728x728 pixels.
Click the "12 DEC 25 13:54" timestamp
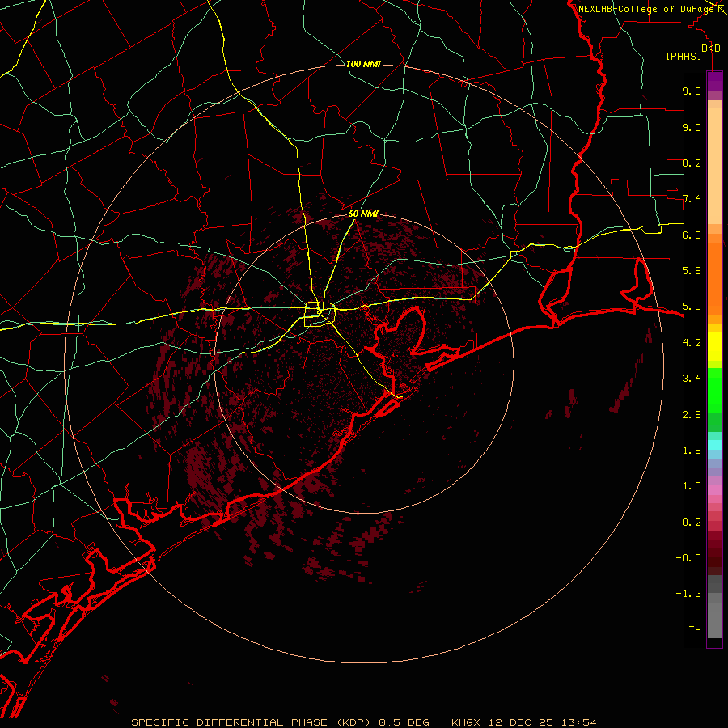543,722
